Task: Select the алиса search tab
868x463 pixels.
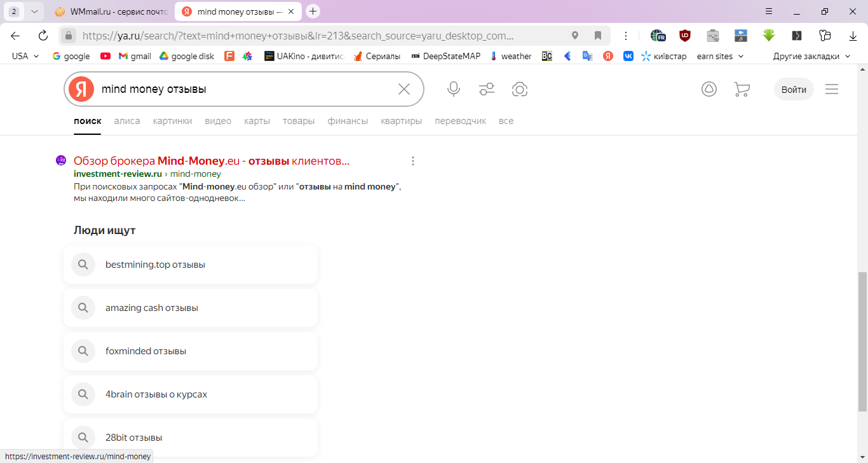Action: point(127,121)
